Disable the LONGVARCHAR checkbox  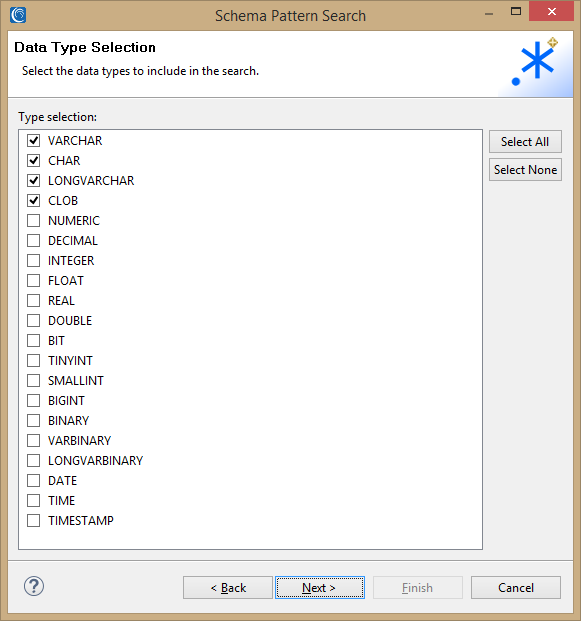33,181
